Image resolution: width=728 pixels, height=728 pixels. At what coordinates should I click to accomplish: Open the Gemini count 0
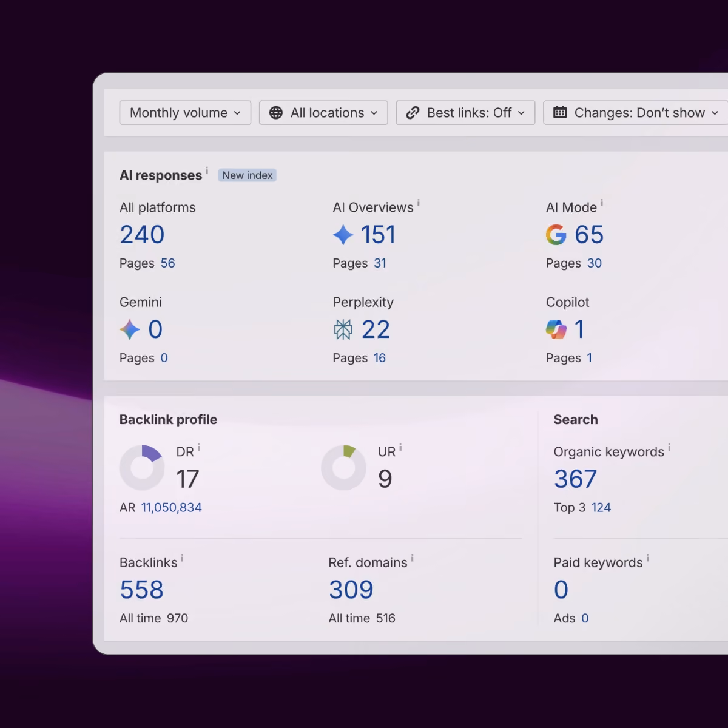pyautogui.click(x=155, y=329)
